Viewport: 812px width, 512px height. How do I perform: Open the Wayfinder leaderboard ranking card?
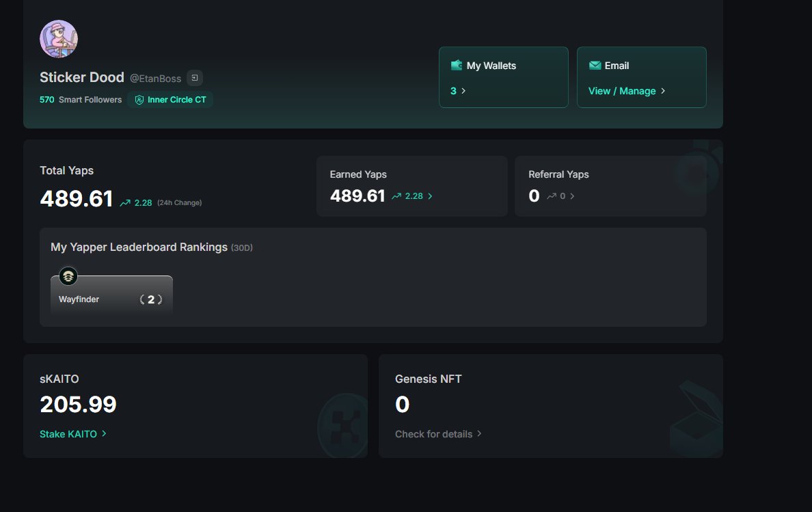pos(111,294)
